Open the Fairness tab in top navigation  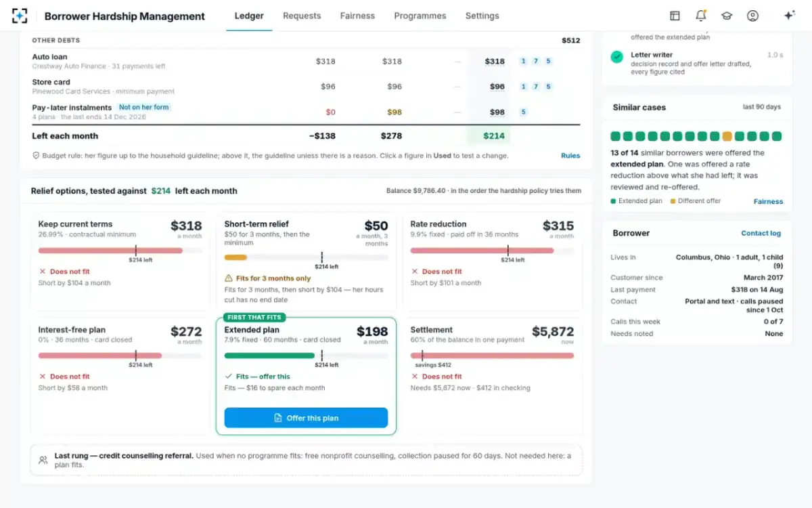click(357, 16)
